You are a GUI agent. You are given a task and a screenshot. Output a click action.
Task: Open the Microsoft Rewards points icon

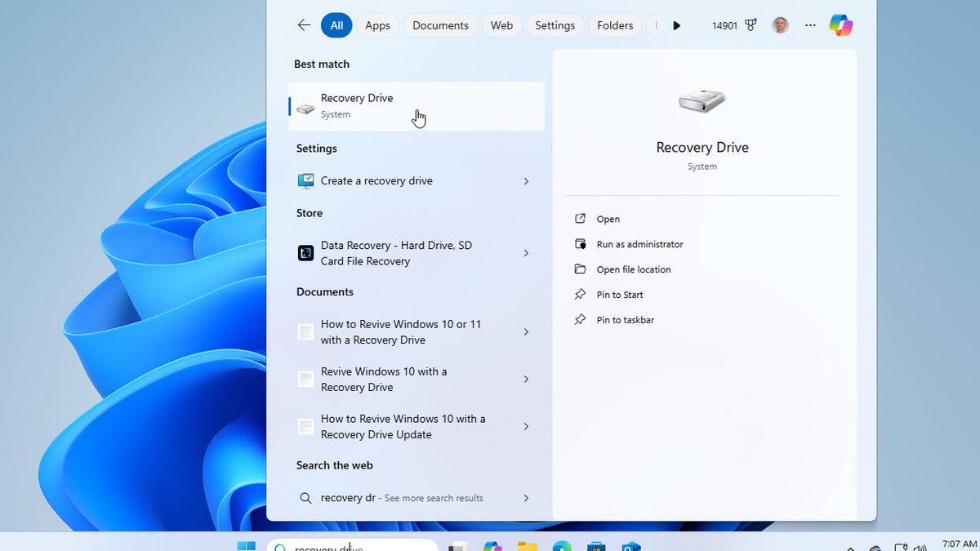(751, 25)
